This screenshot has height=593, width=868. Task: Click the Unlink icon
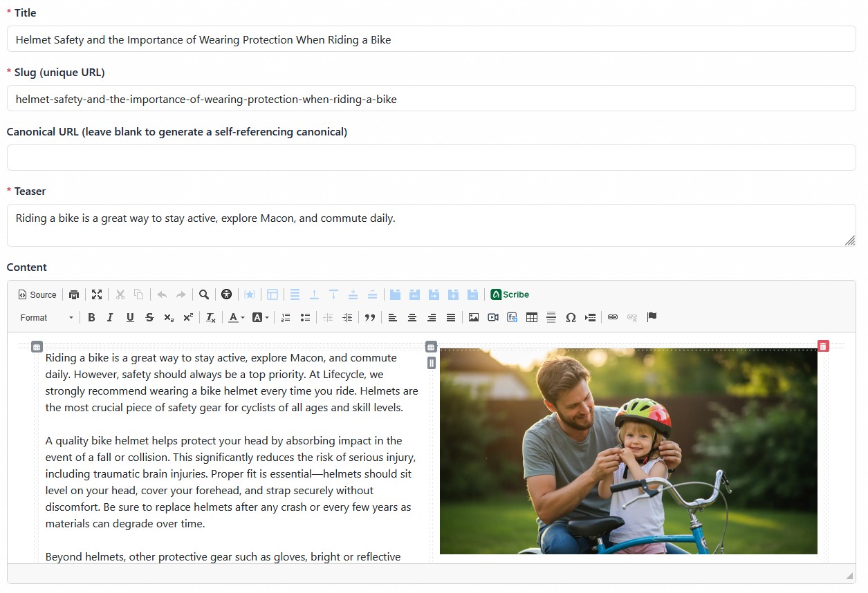coord(632,317)
